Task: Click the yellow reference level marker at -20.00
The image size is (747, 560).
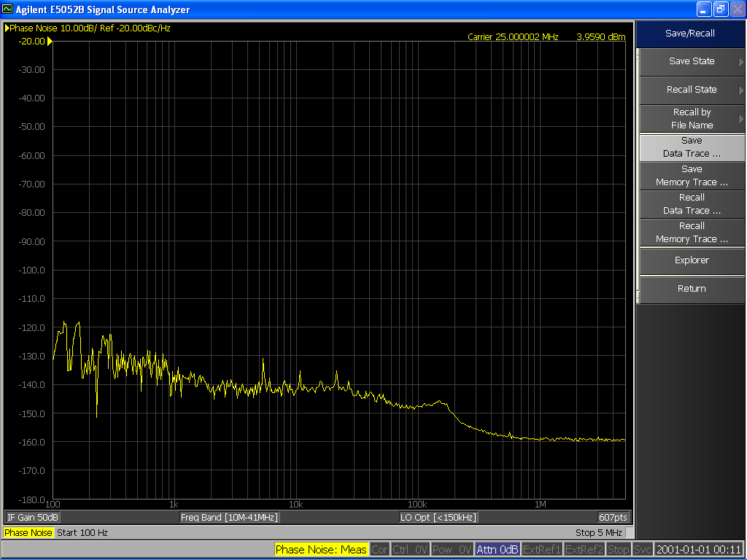Action: [50, 42]
